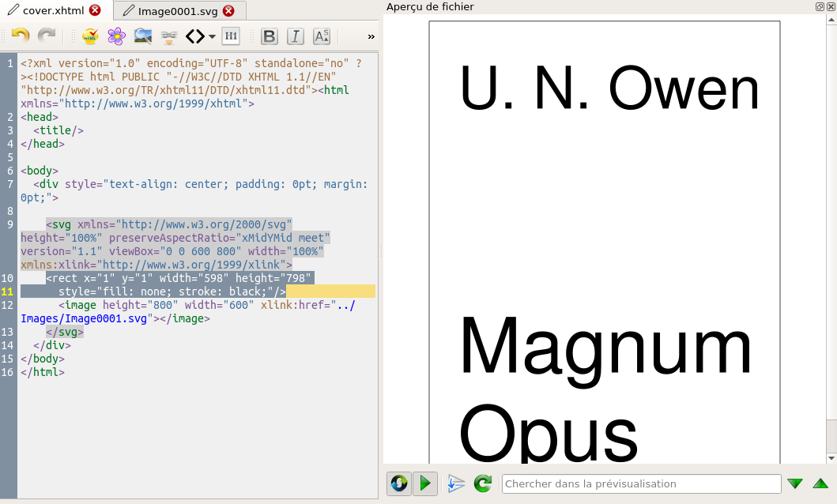Image resolution: width=837 pixels, height=504 pixels.
Task: Close the Image0001.svg tab
Action: point(228,11)
